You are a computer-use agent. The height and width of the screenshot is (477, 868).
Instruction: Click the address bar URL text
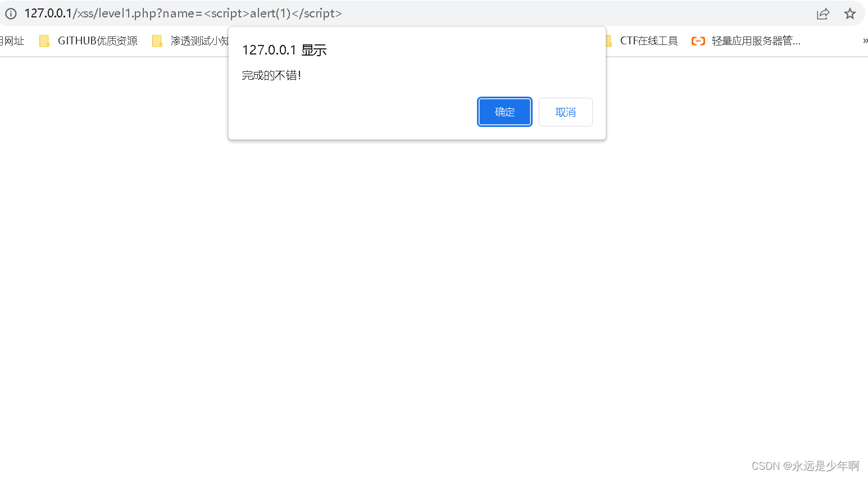tap(183, 13)
